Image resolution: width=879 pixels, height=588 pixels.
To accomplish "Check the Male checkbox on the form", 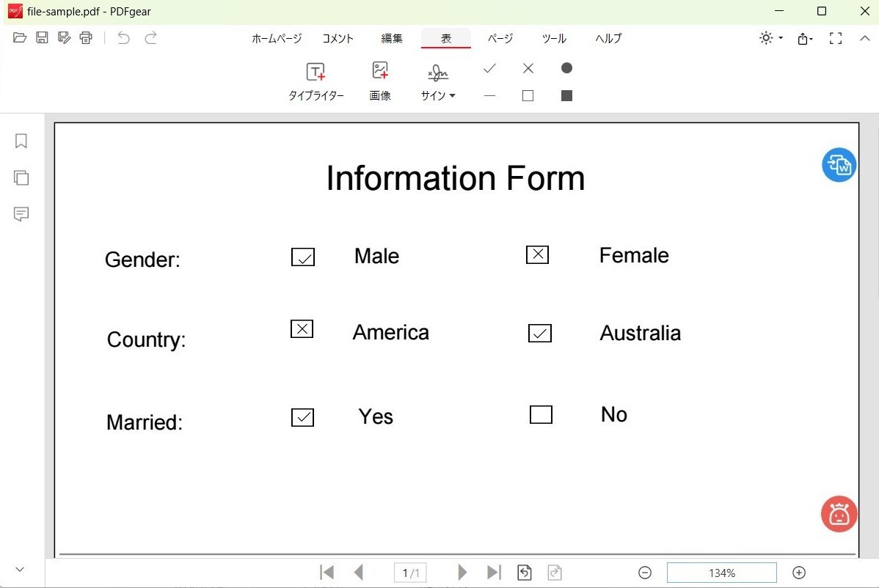I will tap(303, 257).
